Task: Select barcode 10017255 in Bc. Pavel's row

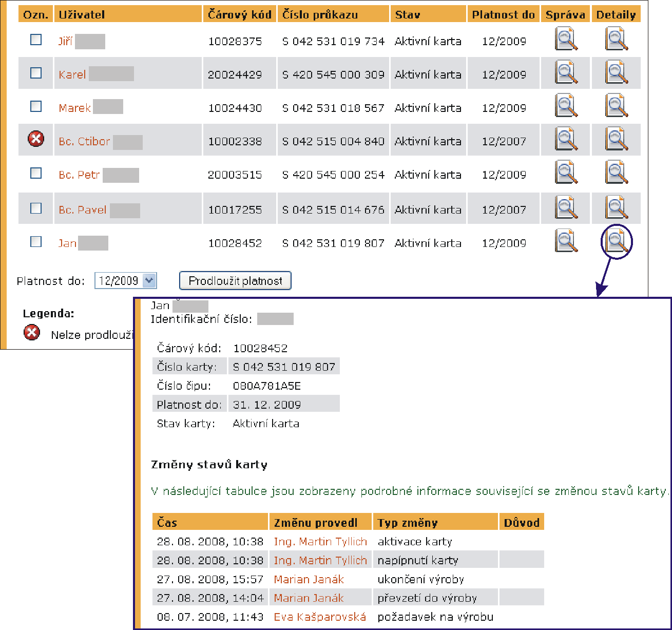Action: (235, 209)
